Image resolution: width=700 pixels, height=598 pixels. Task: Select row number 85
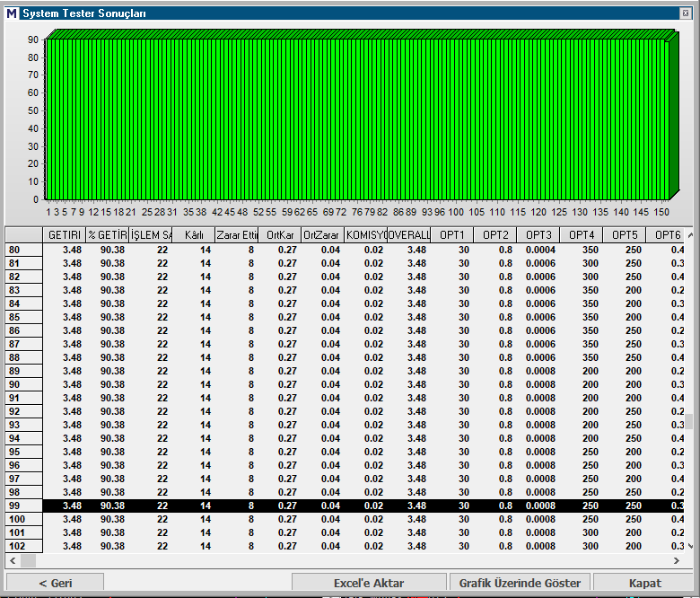[x=23, y=317]
